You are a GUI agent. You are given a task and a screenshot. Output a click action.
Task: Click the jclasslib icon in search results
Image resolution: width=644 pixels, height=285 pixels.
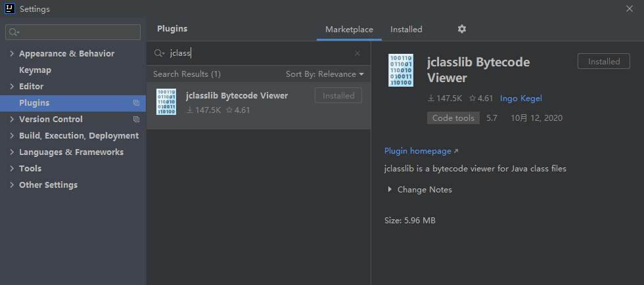[x=166, y=102]
